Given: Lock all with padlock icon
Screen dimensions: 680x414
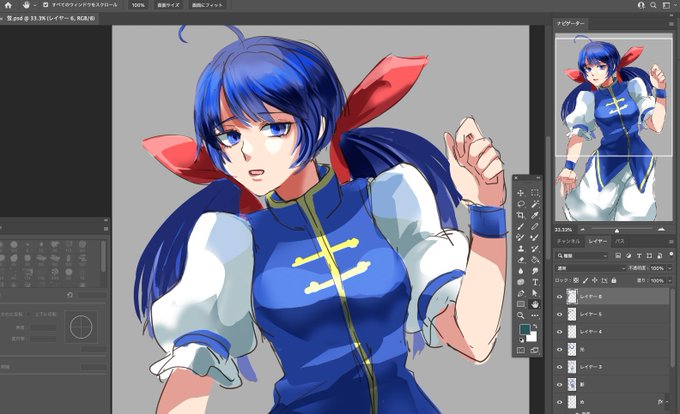Looking at the screenshot, I should 614,281.
